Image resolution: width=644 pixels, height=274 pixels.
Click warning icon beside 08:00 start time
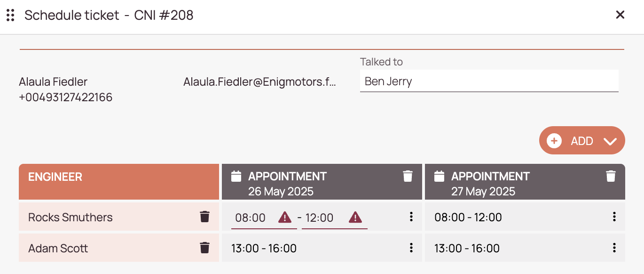(285, 218)
